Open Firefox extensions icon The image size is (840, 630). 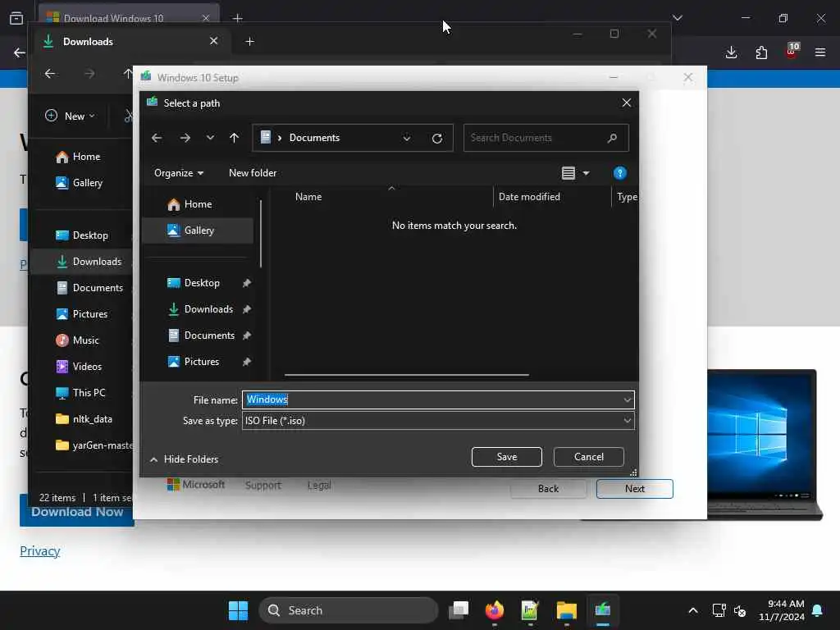[761, 52]
